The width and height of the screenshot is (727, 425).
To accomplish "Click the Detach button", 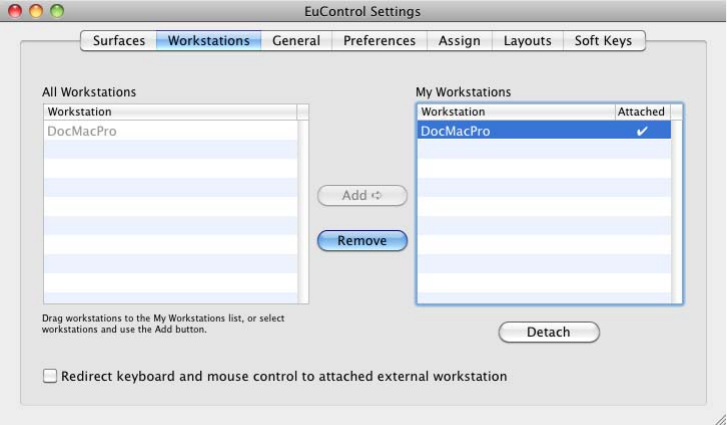I will point(548,332).
